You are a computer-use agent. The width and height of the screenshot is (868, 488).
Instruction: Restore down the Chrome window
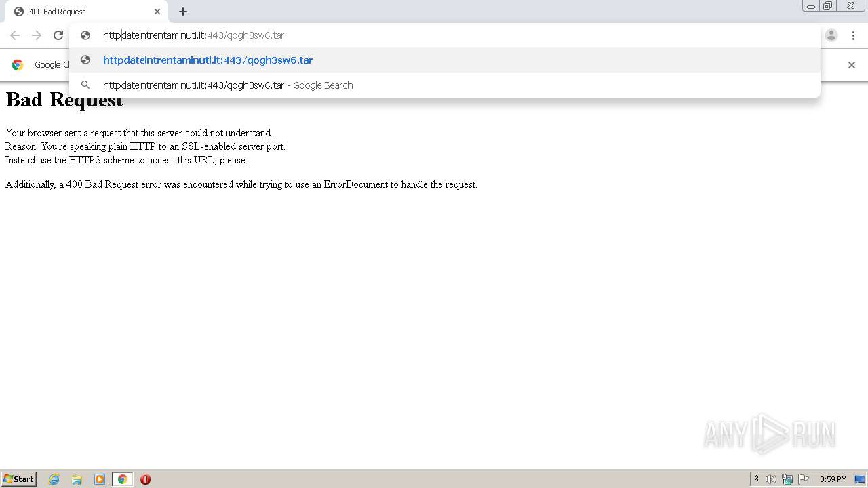[x=828, y=6]
